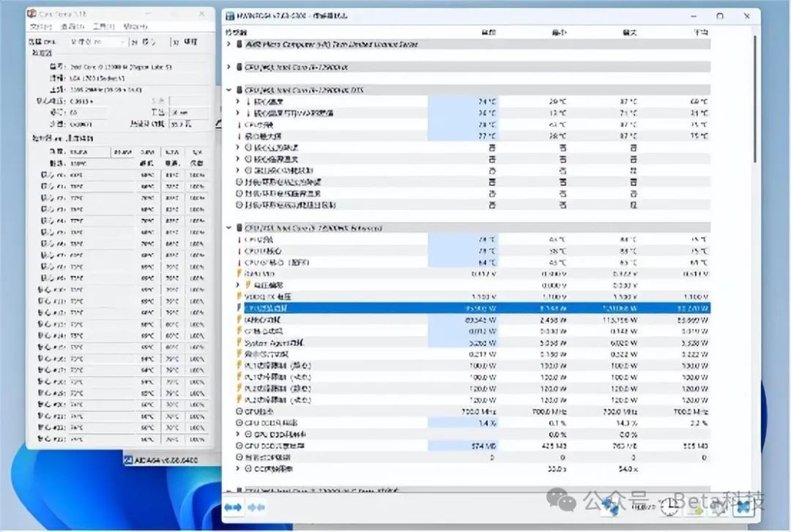The image size is (791, 532).
Task: Click the AIDA64 window icon behind Core Temp
Action: [x=129, y=460]
